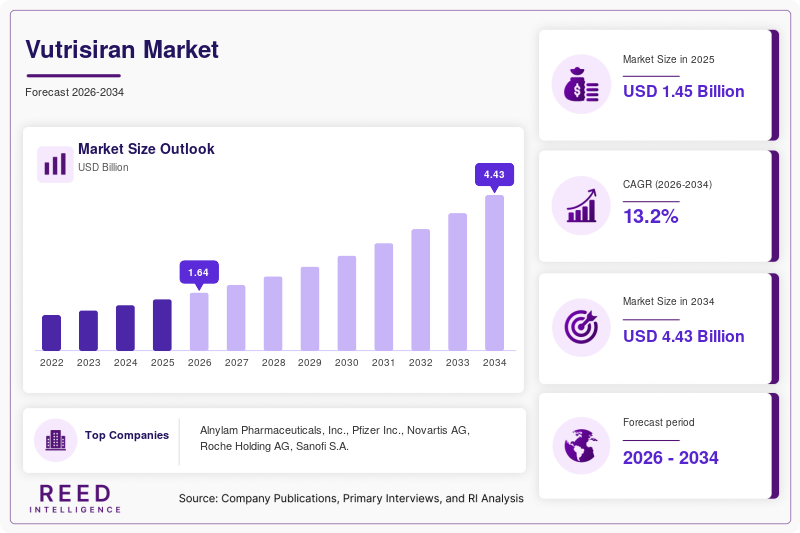Select the 2030 bar in the chart
Viewport: 800px width, 533px height.
[347, 303]
